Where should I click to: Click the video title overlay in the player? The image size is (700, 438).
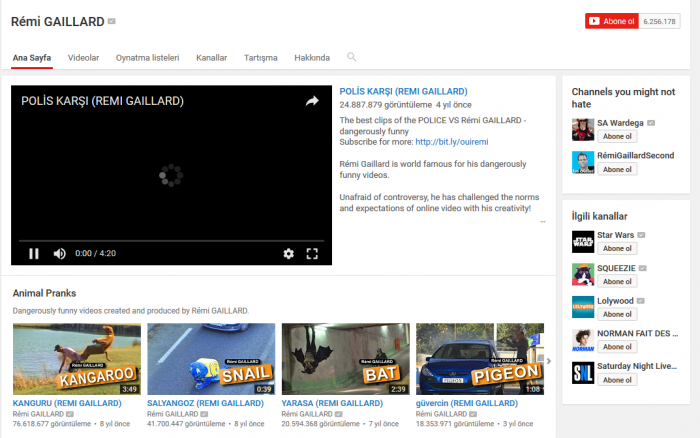(x=102, y=101)
